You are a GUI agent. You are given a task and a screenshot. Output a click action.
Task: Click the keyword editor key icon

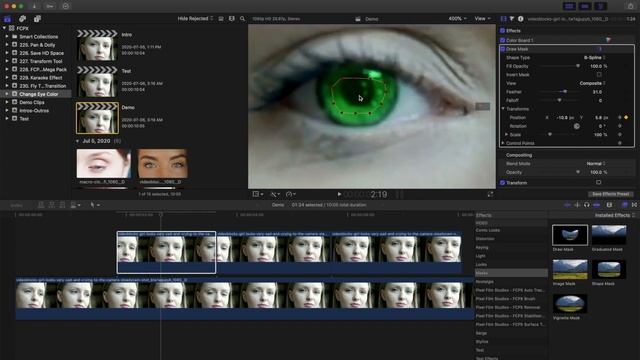pyautogui.click(x=50, y=6)
